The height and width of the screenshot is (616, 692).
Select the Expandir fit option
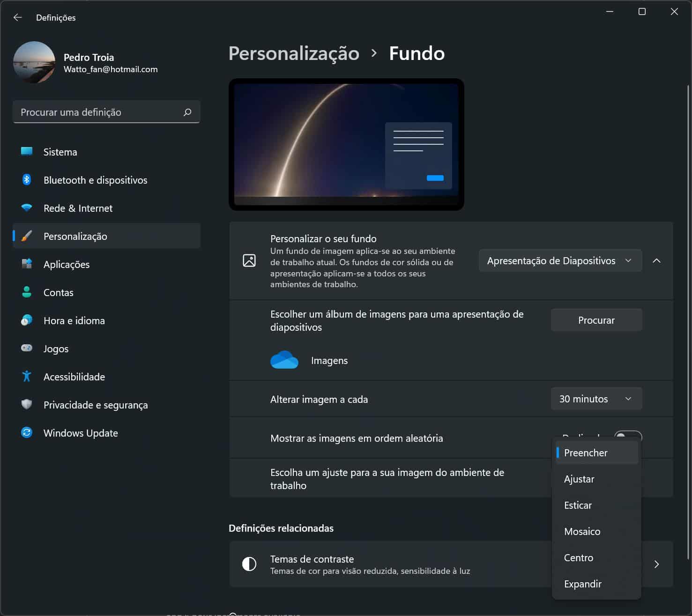tap(582, 584)
